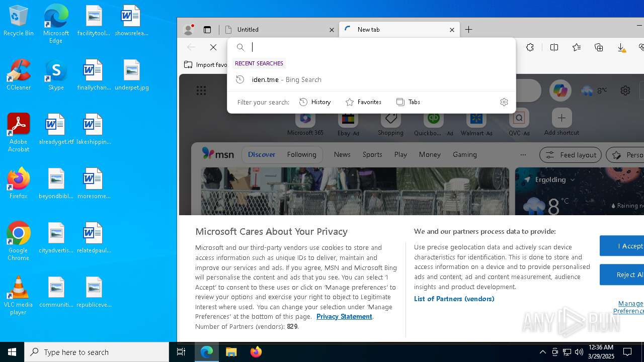Viewport: 644px width, 362px height.
Task: Open notification center on taskbar
Action: [x=627, y=352]
